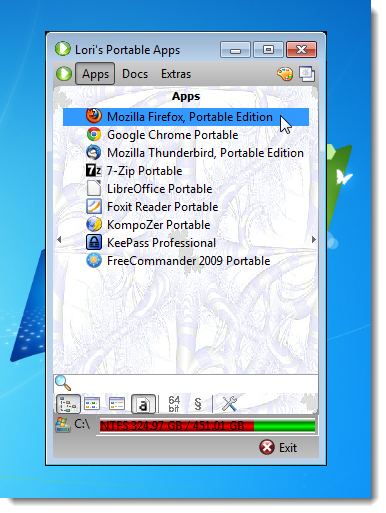Close the Lori's Portable Apps window
Image resolution: width=386 pixels, height=513 pixels.
click(x=301, y=50)
